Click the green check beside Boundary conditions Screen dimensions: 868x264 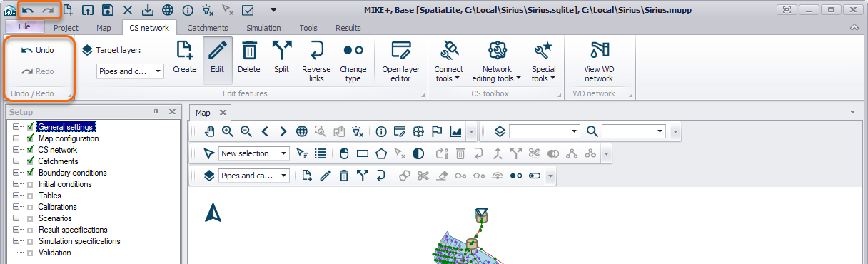tap(30, 173)
